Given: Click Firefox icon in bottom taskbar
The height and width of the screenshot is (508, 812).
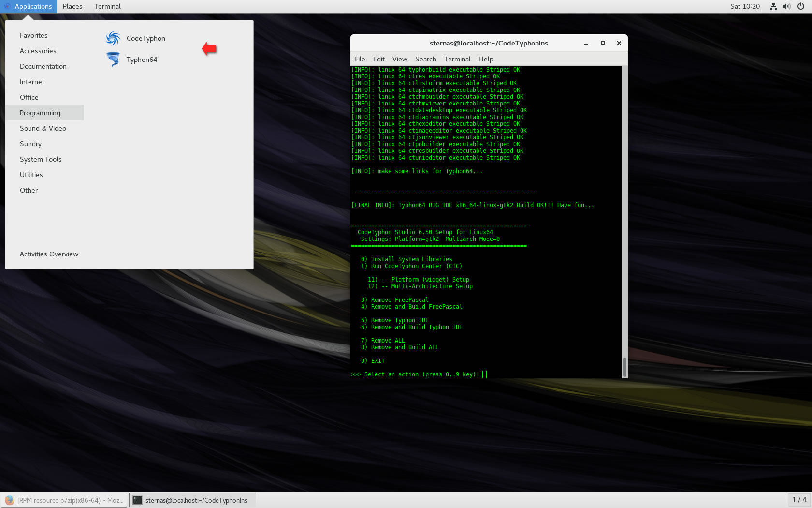Looking at the screenshot, I should tap(9, 500).
